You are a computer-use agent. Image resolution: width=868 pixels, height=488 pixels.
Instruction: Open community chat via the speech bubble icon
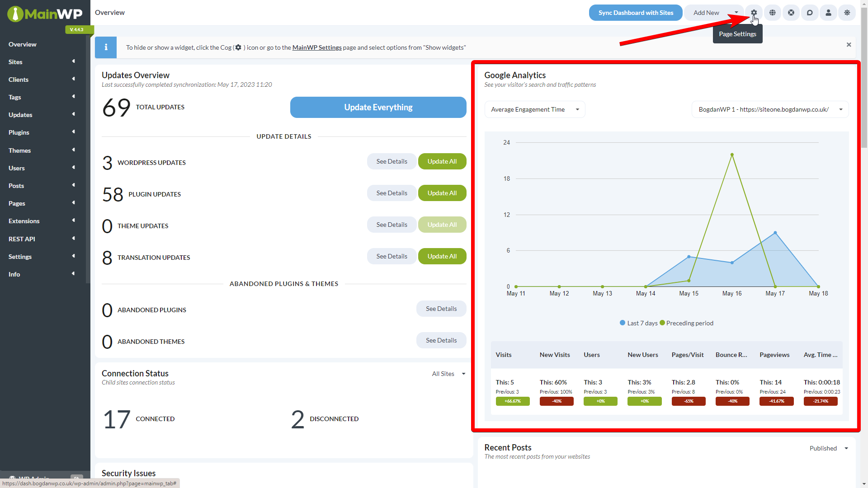click(x=809, y=13)
